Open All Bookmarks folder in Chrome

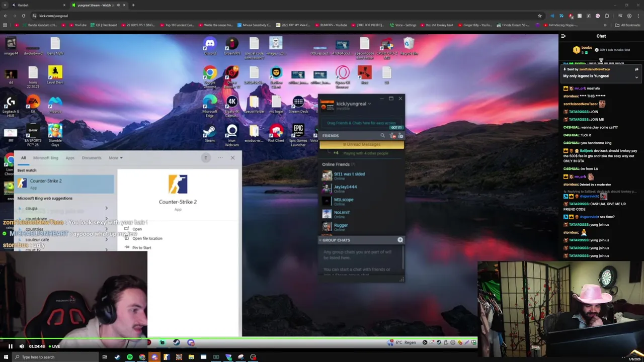coord(628,25)
